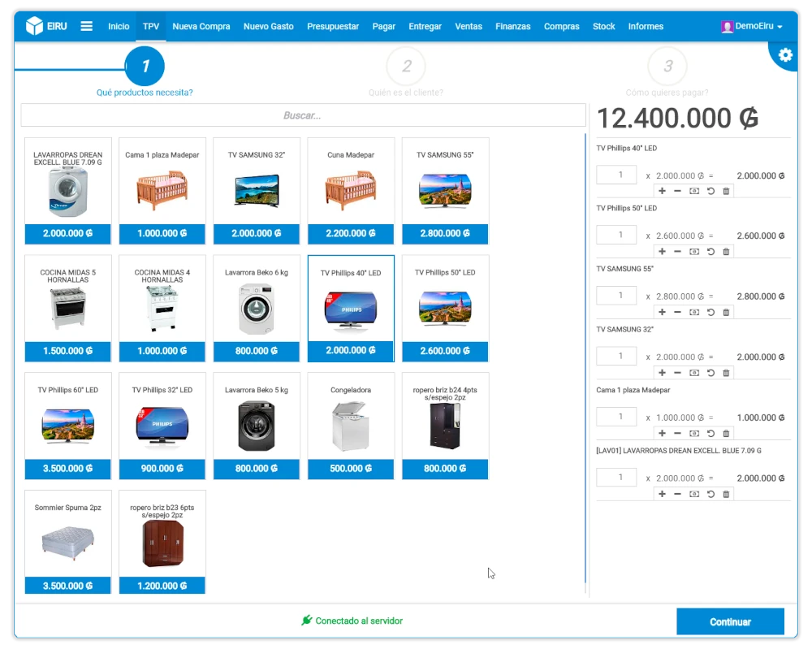Select ropero briz b24 4pts product card
This screenshot has width=812, height=649.
coord(445,426)
